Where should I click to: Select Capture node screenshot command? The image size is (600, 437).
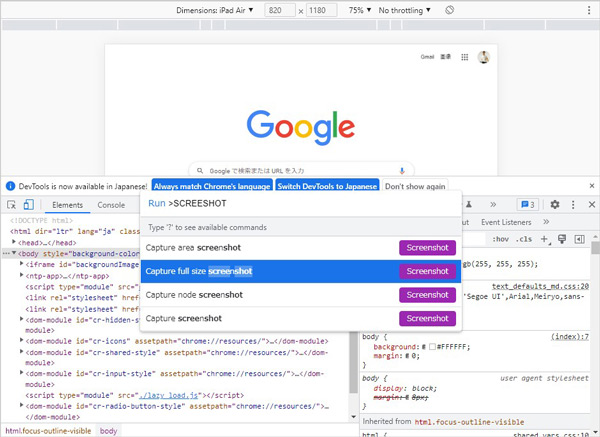[x=301, y=295]
